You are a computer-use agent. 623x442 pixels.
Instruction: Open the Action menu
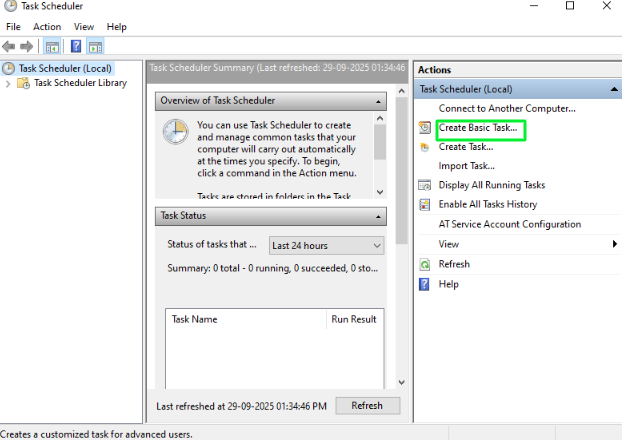(x=47, y=26)
